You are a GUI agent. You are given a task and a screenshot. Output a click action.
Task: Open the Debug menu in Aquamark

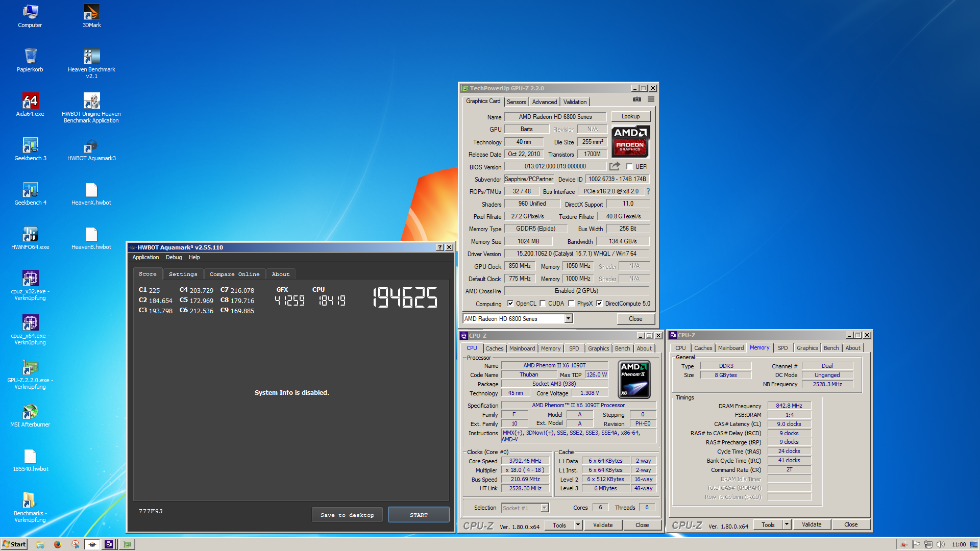click(174, 257)
